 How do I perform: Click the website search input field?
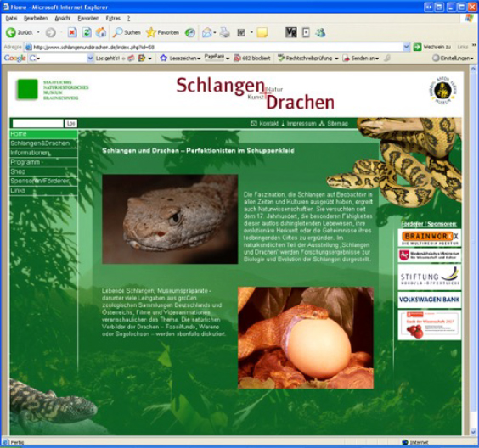coord(37,123)
